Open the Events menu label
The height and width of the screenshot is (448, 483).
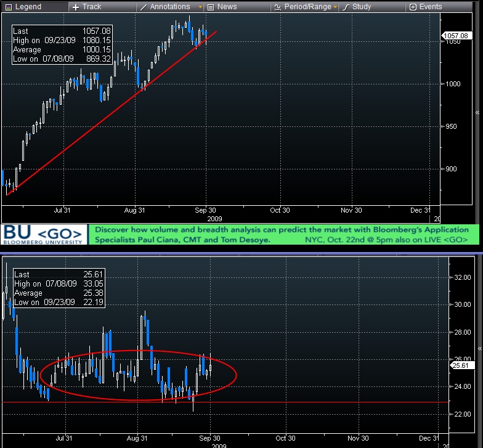coord(431,7)
